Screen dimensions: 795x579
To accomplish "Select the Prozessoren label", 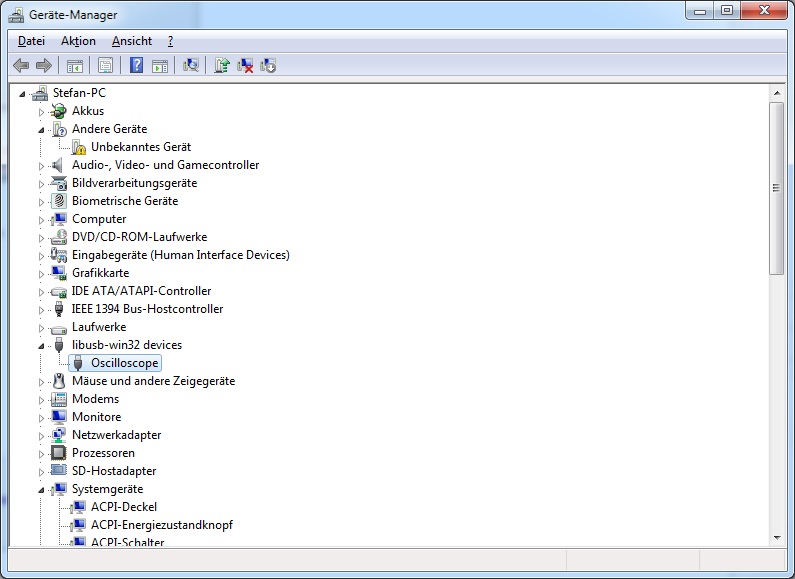I will coord(103,453).
